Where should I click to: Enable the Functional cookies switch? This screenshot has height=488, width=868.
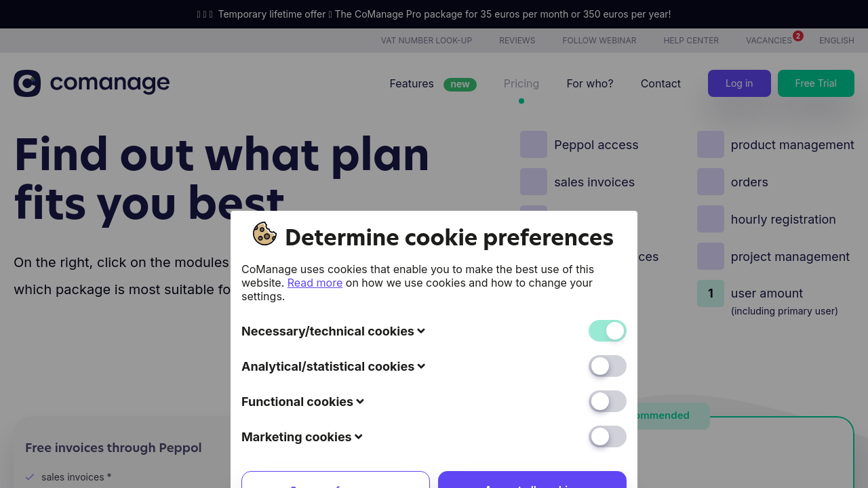[607, 401]
